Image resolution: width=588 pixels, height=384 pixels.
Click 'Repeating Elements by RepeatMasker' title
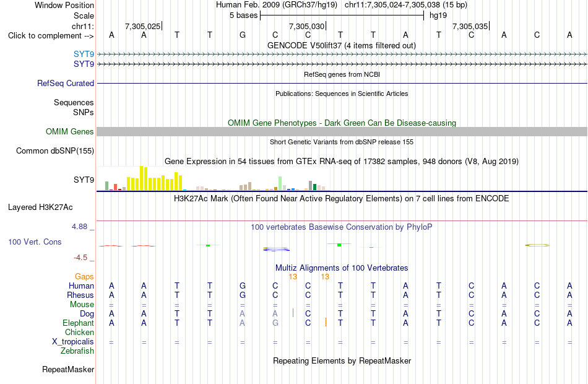coord(342,360)
